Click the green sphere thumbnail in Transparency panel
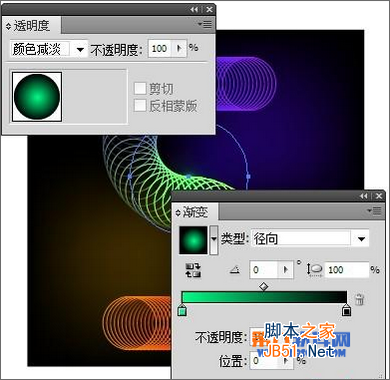 coord(37,97)
